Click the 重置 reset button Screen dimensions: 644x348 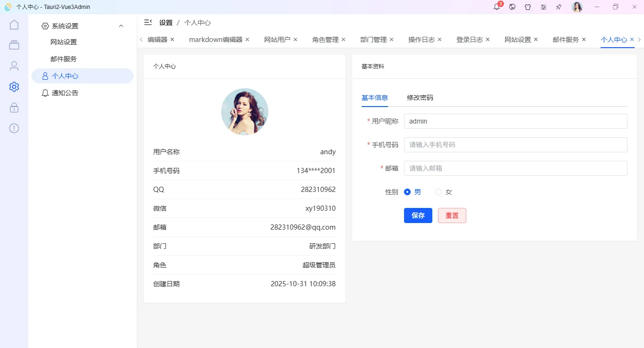coord(452,215)
